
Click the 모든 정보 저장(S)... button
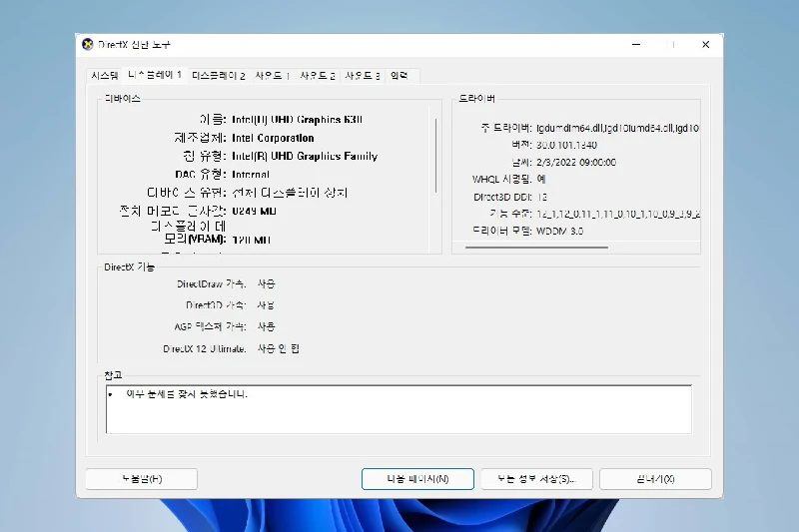(536, 479)
